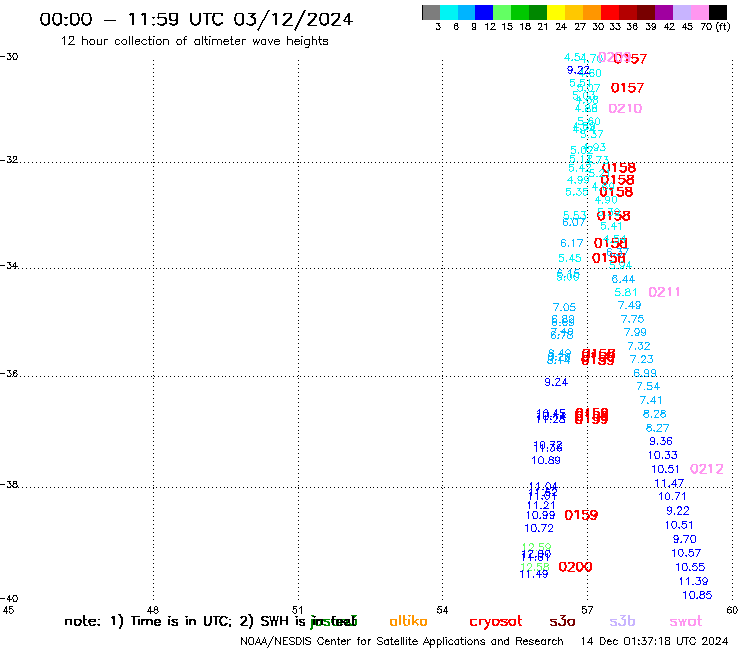Click the '14 Dec 01:37:18 UTC 2024' timestamp
740x650 pixels.
654,641
